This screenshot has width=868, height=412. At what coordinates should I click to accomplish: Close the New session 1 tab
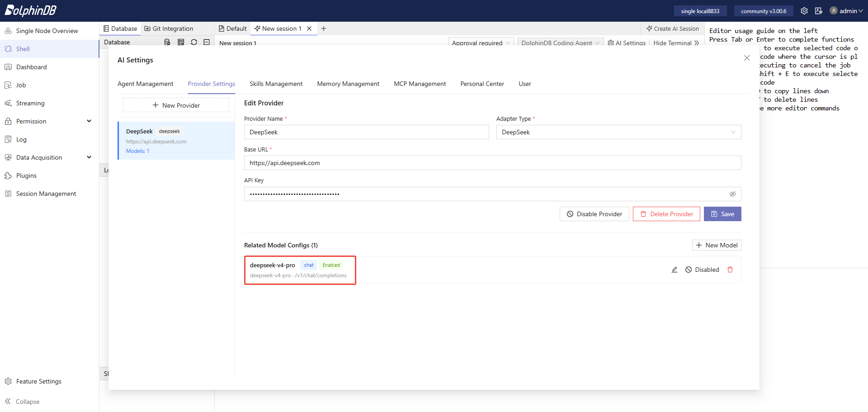click(x=309, y=28)
